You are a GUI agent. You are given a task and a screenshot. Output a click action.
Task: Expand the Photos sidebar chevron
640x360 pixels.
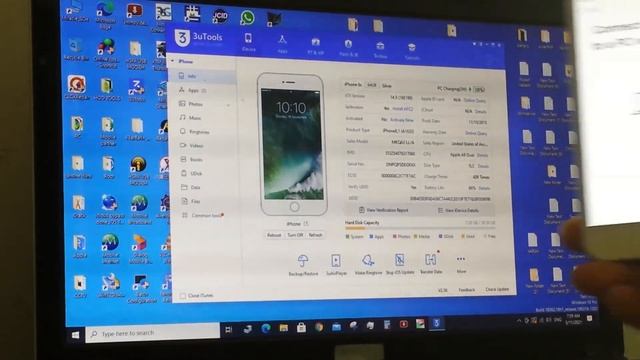(229, 105)
